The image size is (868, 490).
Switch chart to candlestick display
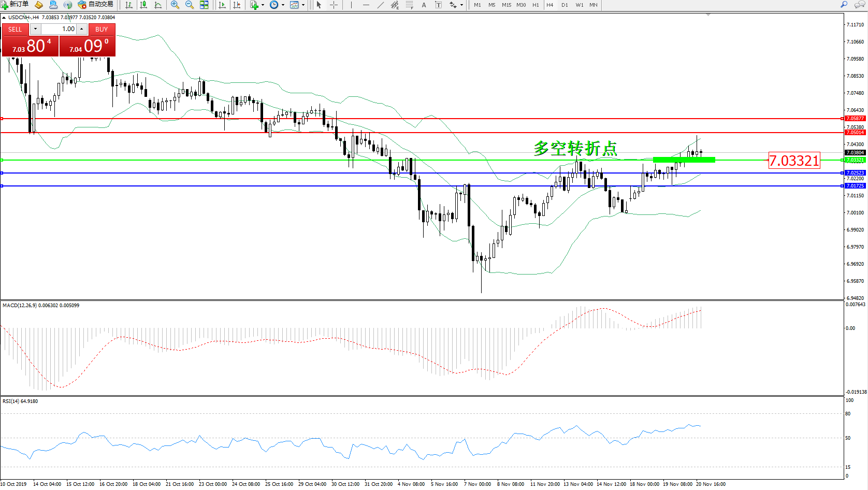[x=143, y=5]
